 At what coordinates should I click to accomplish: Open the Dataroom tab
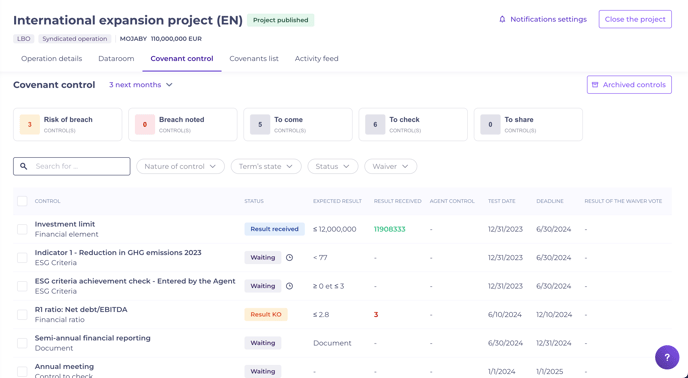116,58
